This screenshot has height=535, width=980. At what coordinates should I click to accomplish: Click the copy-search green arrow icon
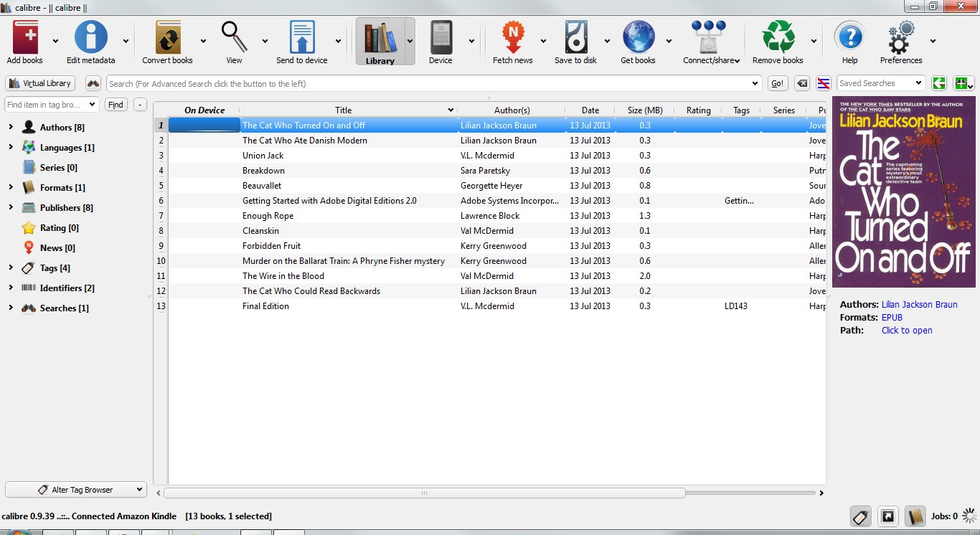(938, 83)
